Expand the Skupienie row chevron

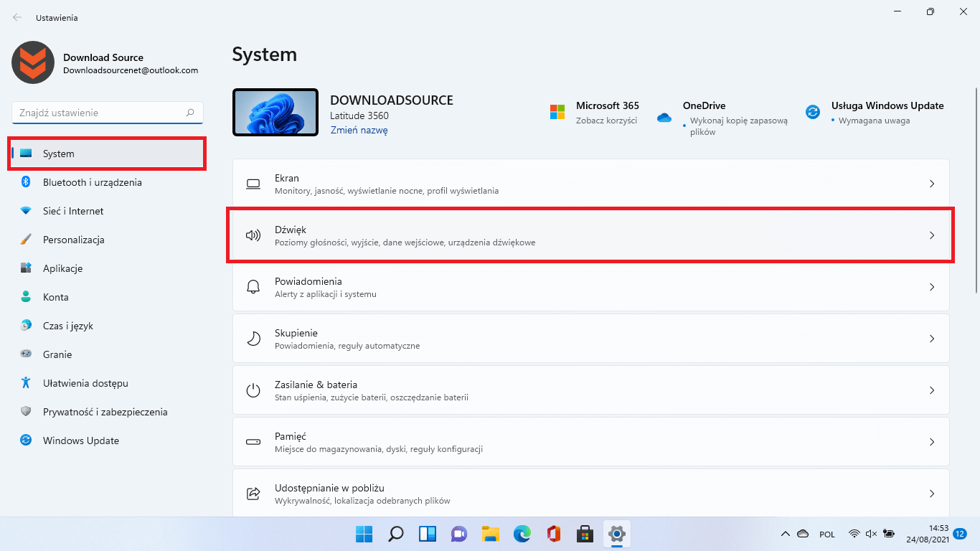(x=932, y=339)
